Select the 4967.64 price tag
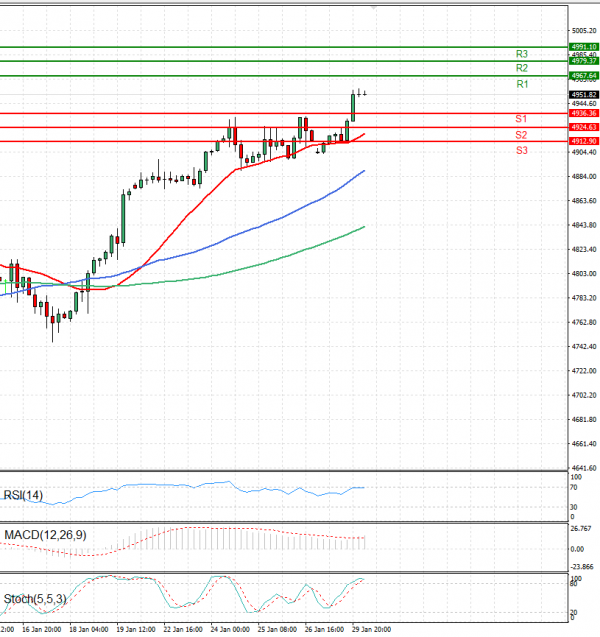This screenshot has height=637, width=600. [x=584, y=76]
